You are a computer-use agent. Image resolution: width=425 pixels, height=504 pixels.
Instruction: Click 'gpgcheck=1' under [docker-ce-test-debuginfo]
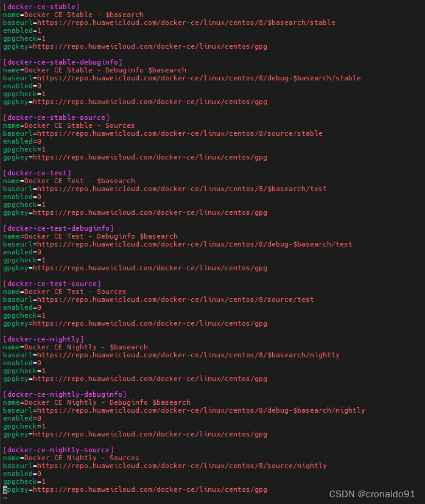24,260
